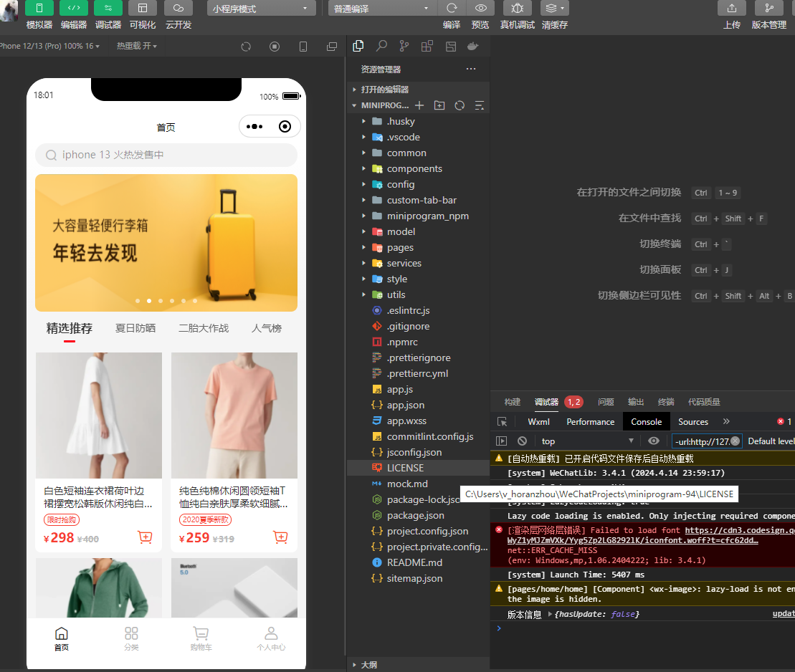Toggle the console sidebar panel icon
Viewport: 795px width, 672px height.
click(501, 441)
